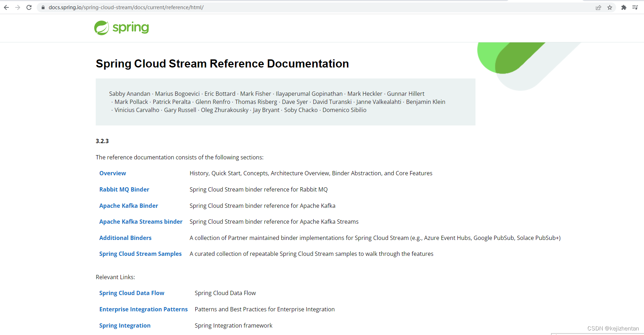Click description 'Spring Integration framework'
Viewport: 644px width, 335px height.
coord(234,325)
